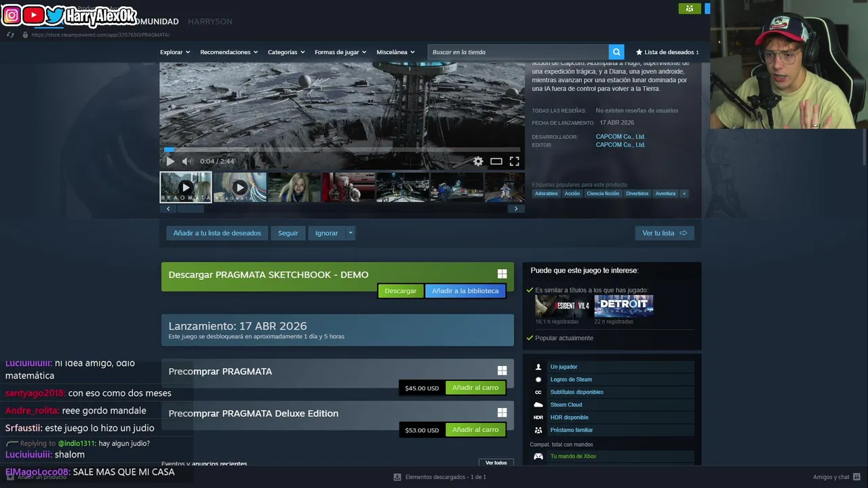Click the Logros de Steam link

click(571, 380)
